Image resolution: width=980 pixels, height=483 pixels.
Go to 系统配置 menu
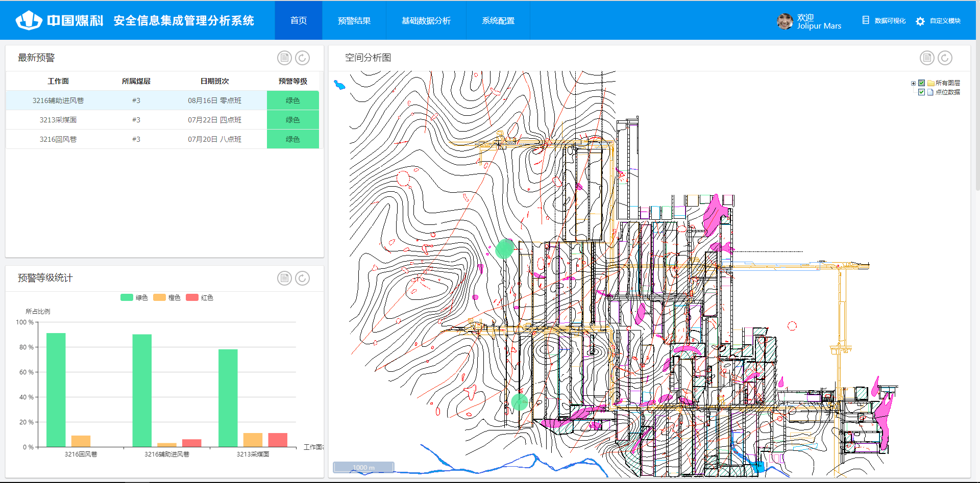(498, 21)
